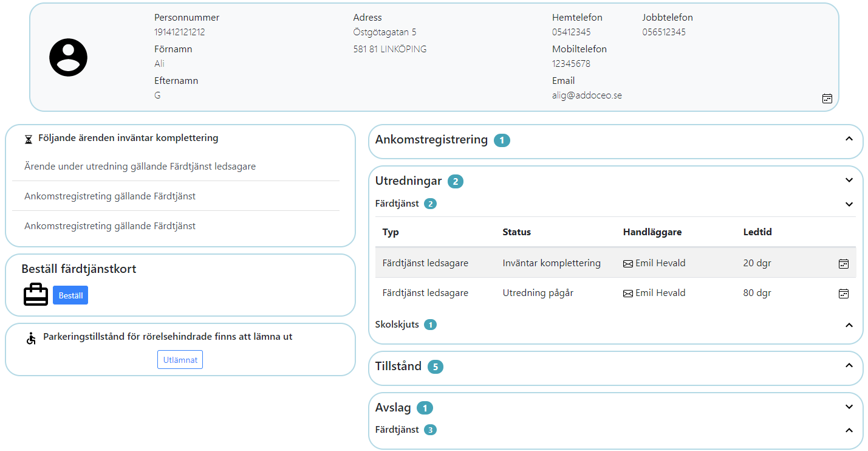
Task: Click the badge 2 beside Färdtjänst under Utredningar
Action: pos(430,204)
